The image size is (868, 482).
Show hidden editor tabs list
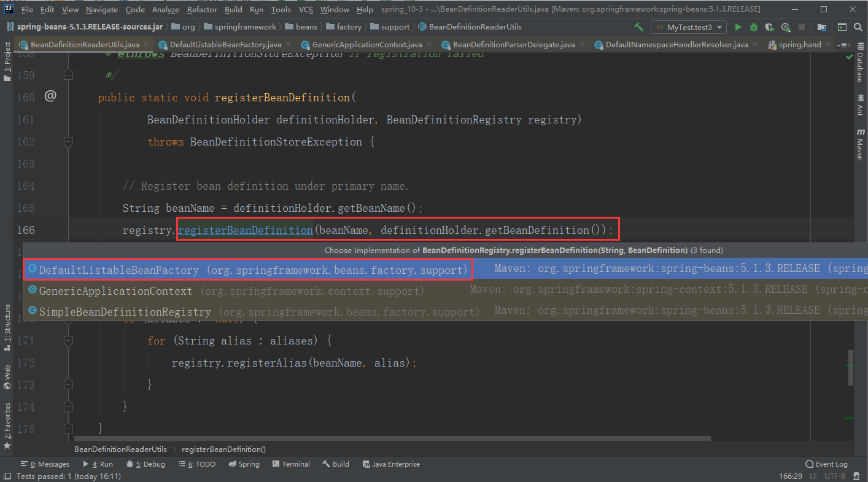(845, 45)
